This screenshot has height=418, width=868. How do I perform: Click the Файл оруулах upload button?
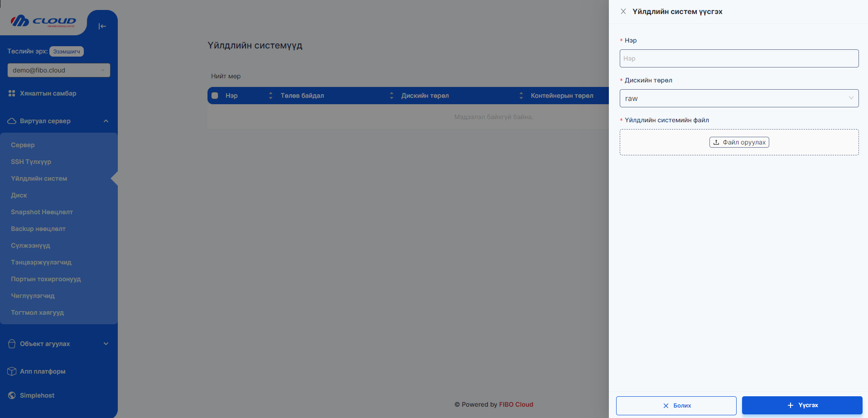click(x=739, y=142)
